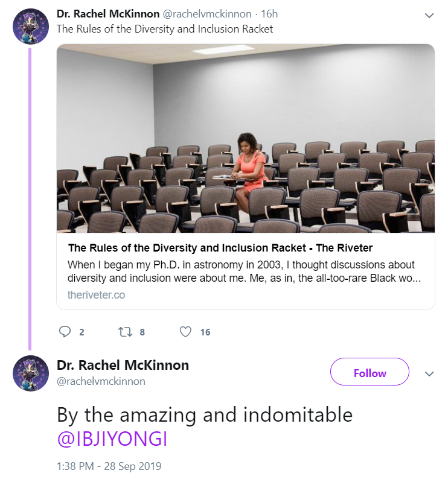Click the article description preview text
448x482 pixels.
coord(244,271)
